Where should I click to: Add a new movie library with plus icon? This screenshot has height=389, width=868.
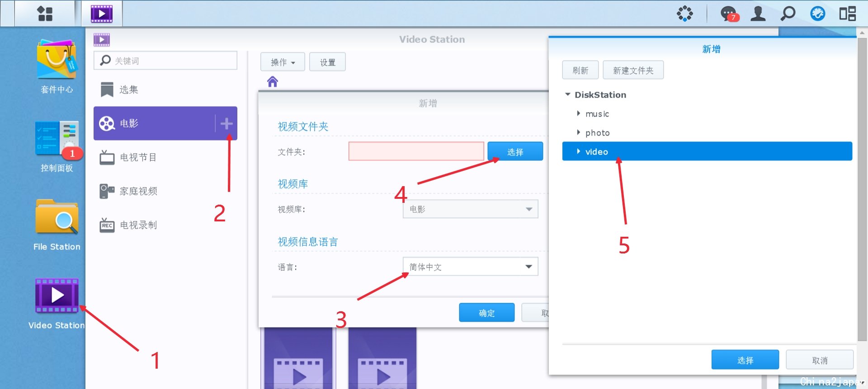226,123
